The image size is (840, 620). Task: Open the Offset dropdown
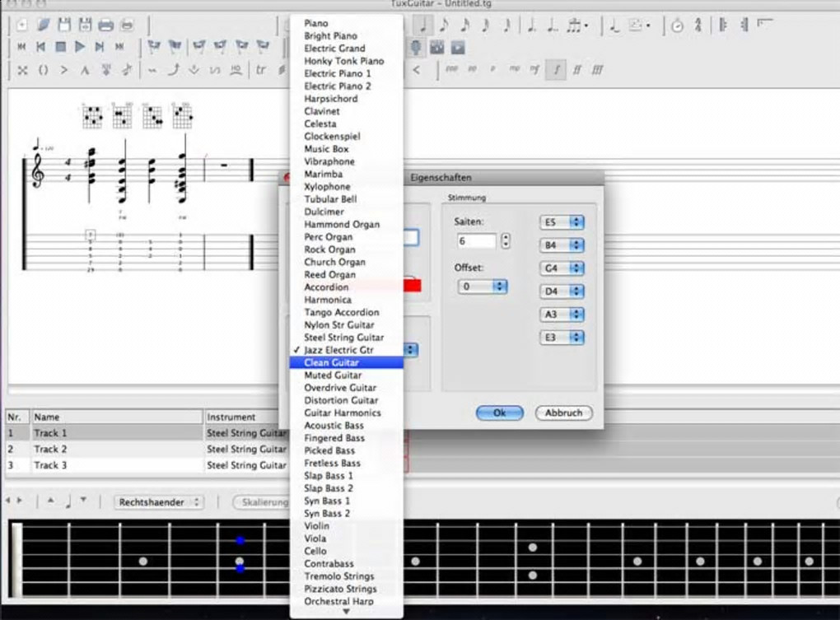(483, 287)
